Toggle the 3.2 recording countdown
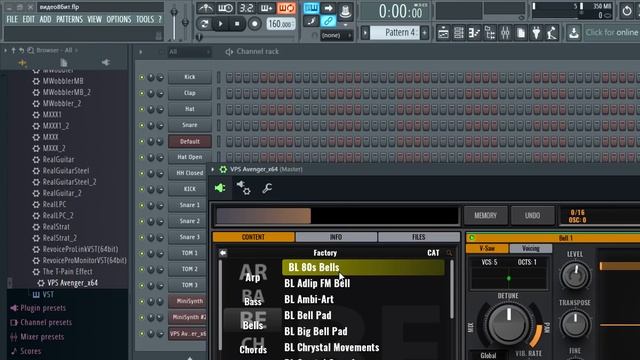Screen dimensions: 640x360 pyautogui.click(x=246, y=8)
